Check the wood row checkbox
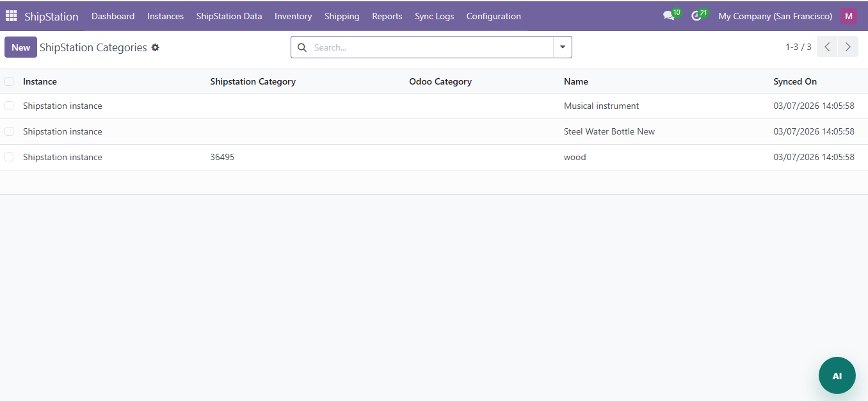 [9, 157]
